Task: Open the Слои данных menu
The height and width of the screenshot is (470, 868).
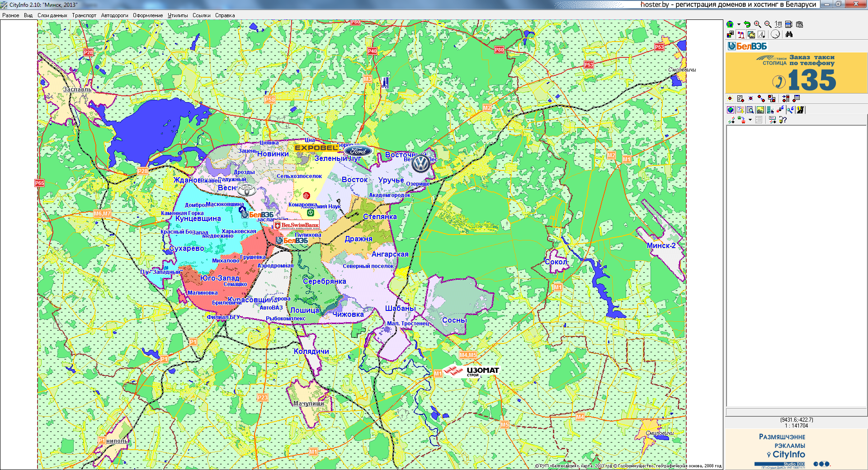Action: [x=52, y=15]
